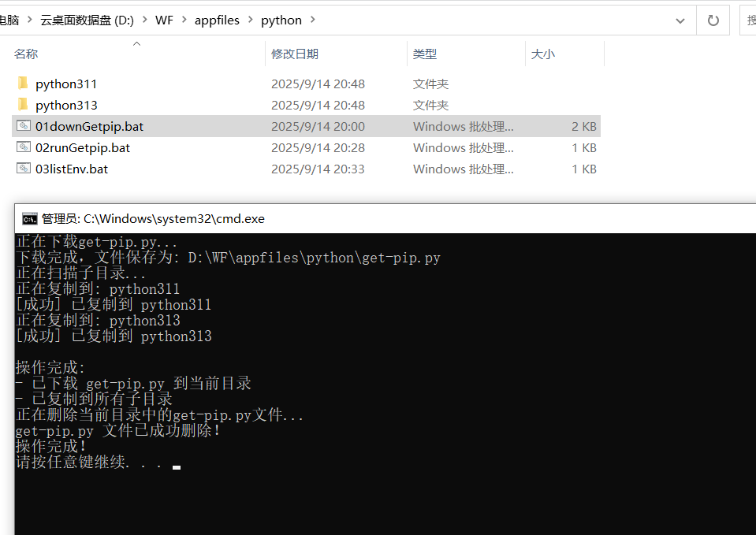The image size is (756, 535).
Task: Click the cmd.exe window title icon
Action: (29, 219)
